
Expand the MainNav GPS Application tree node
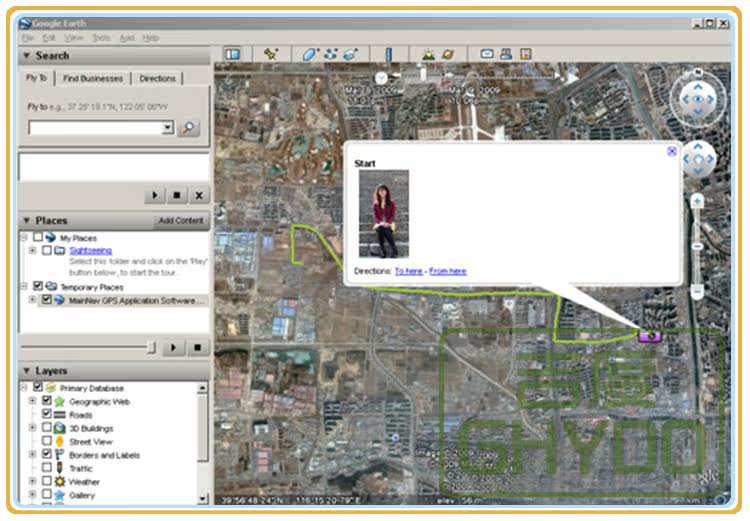pyautogui.click(x=32, y=300)
